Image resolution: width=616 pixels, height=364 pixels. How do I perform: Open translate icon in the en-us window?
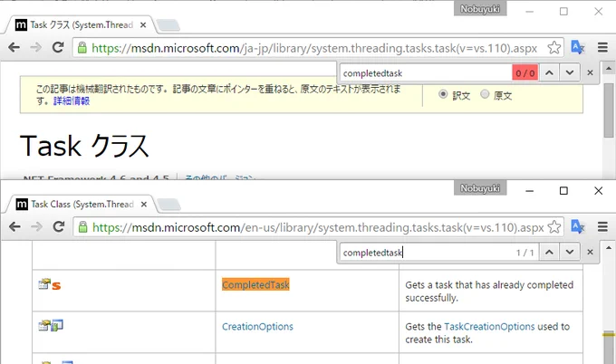[578, 226]
